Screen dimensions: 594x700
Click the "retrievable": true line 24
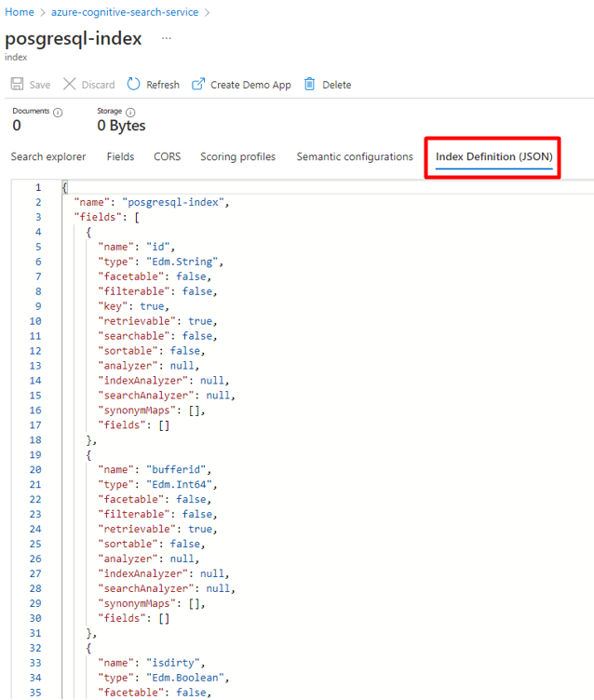coord(157,529)
